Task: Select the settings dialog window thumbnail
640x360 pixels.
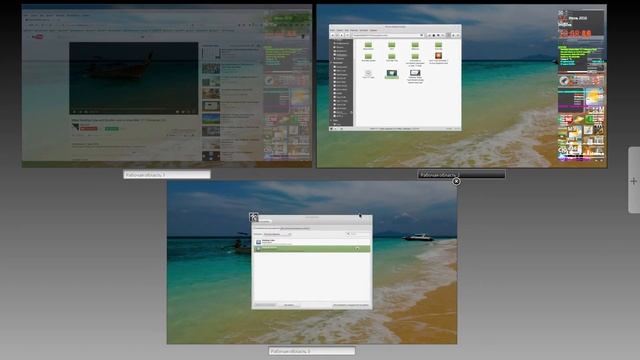Action: point(312,262)
